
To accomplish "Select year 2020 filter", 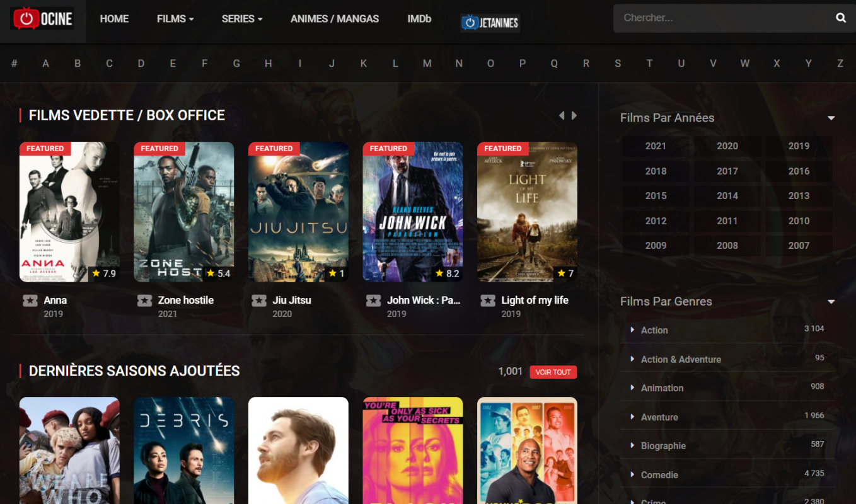I will pyautogui.click(x=727, y=146).
